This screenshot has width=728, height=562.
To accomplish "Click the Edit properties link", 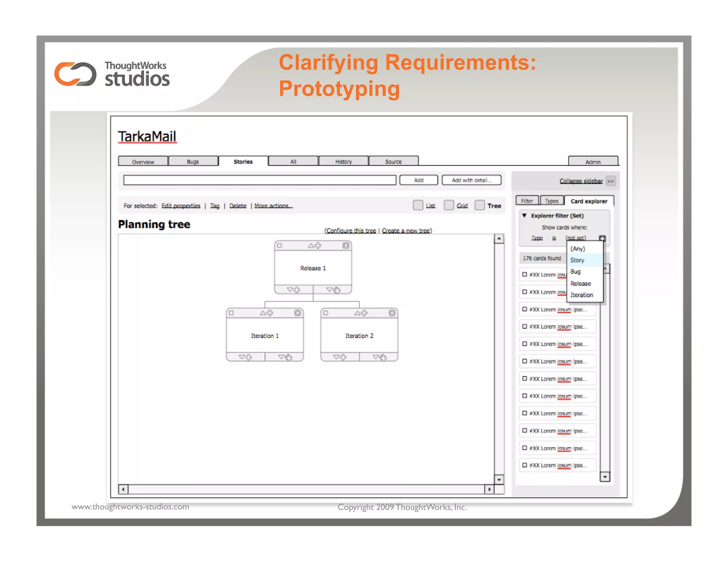I will coord(181,206).
